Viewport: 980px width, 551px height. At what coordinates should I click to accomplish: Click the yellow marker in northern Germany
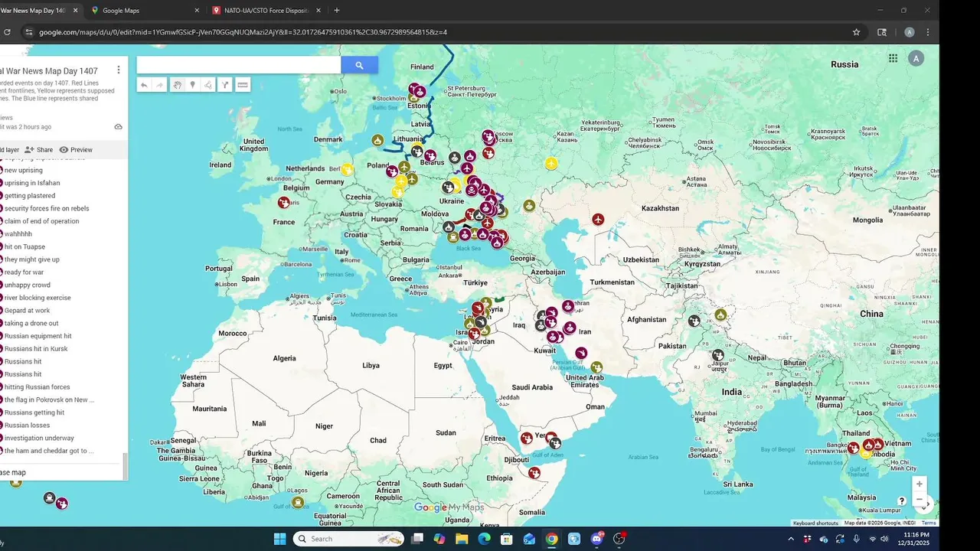coord(347,169)
